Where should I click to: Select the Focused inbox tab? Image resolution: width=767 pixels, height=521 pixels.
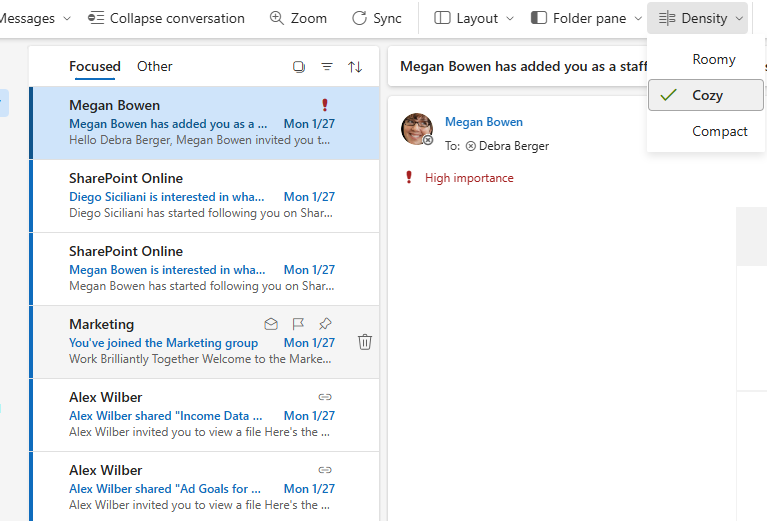click(x=94, y=66)
